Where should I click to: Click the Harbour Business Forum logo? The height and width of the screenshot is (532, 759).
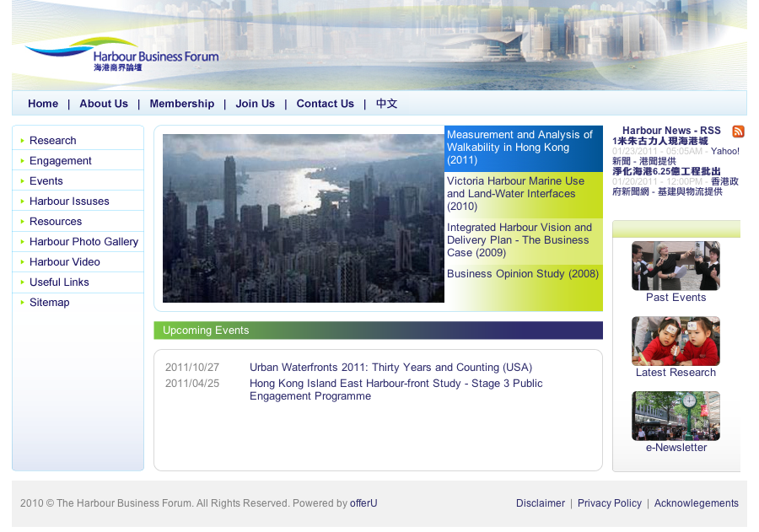click(x=121, y=54)
